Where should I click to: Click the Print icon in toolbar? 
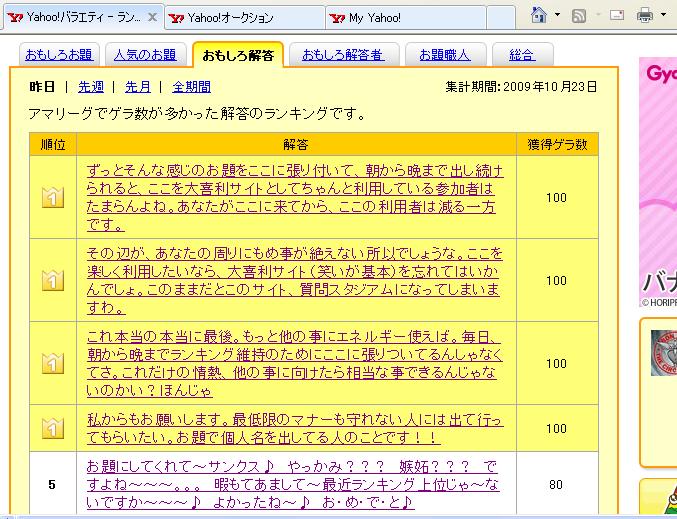[x=645, y=16]
